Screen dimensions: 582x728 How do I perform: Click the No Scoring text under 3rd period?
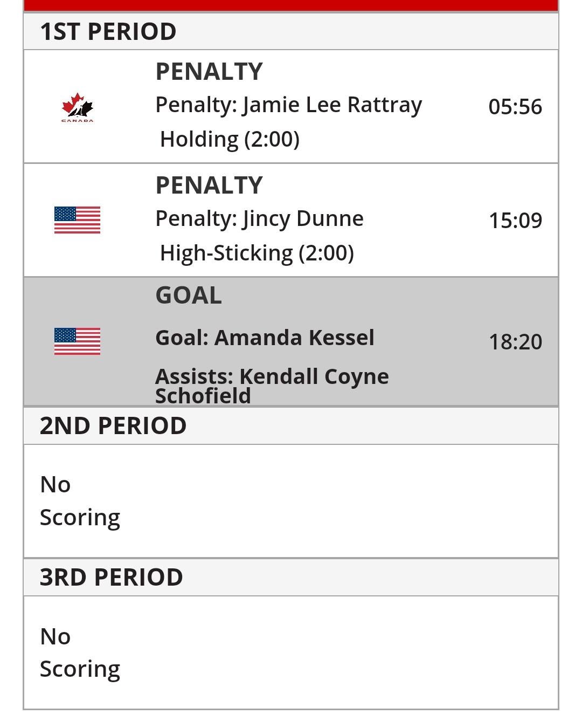click(x=80, y=653)
